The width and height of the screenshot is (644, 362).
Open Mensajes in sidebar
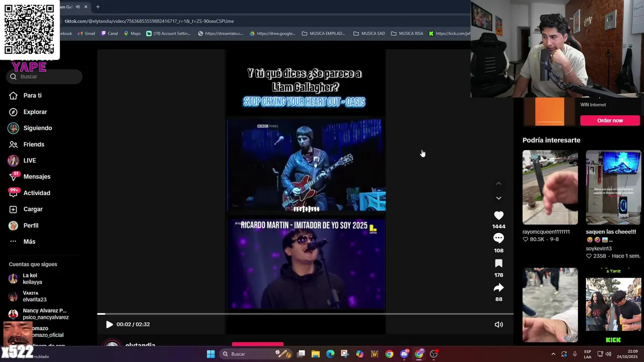(x=36, y=176)
